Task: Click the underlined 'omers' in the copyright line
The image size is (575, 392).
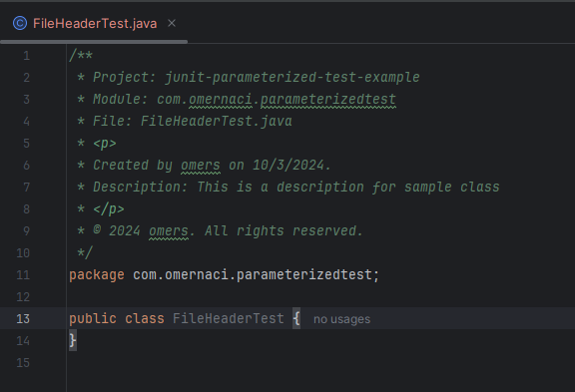Action: click(x=169, y=231)
